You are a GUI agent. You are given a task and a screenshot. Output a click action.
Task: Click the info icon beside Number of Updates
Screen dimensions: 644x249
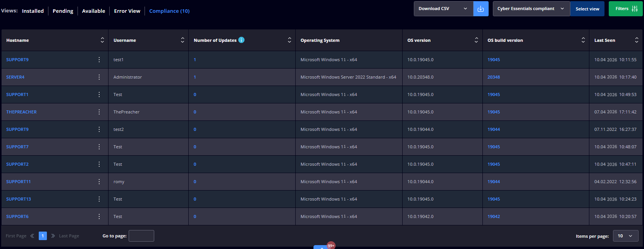[241, 40]
